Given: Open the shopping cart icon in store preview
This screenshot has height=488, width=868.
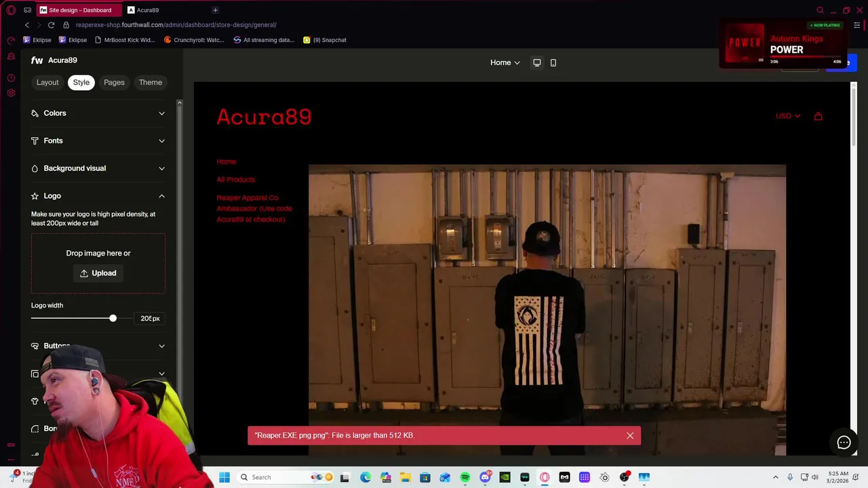Looking at the screenshot, I should point(818,116).
